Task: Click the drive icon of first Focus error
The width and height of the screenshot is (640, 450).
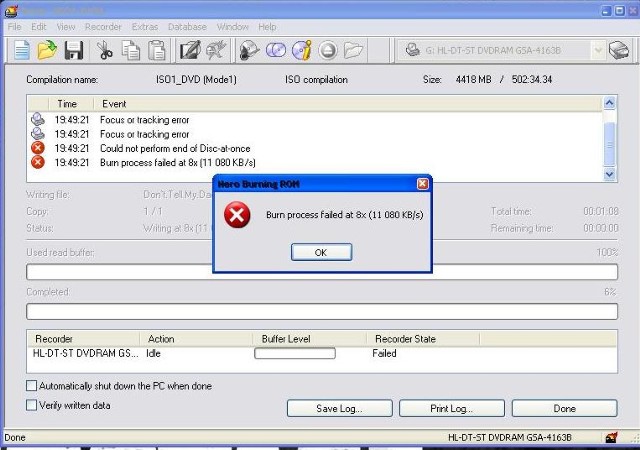Action: [x=38, y=119]
